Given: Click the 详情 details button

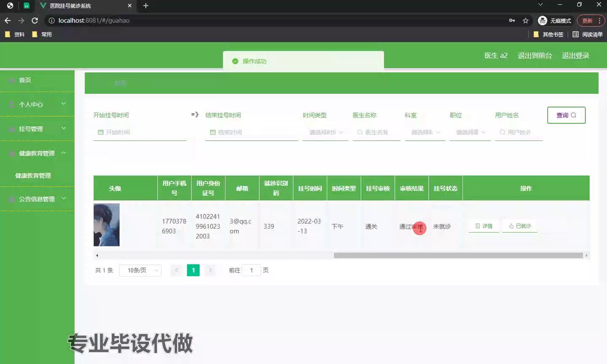Looking at the screenshot, I should [484, 226].
